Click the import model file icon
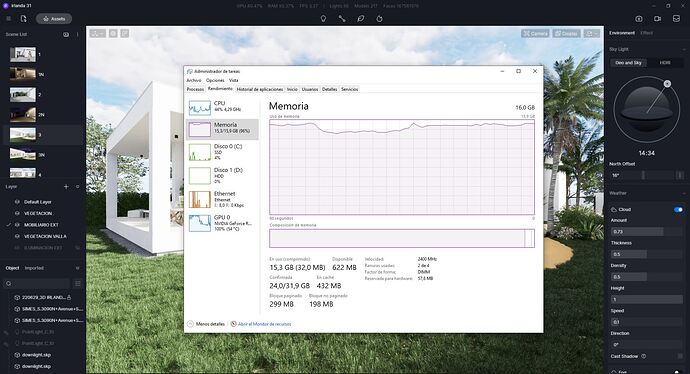This screenshot has width=690, height=374. click(23, 19)
